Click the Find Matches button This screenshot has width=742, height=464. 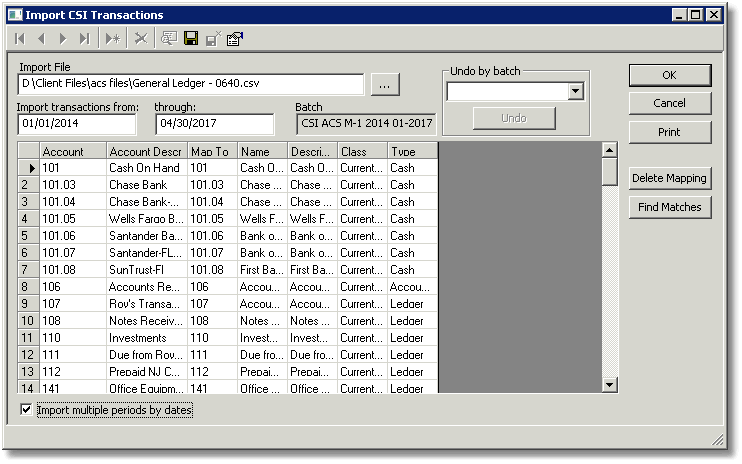tap(670, 207)
